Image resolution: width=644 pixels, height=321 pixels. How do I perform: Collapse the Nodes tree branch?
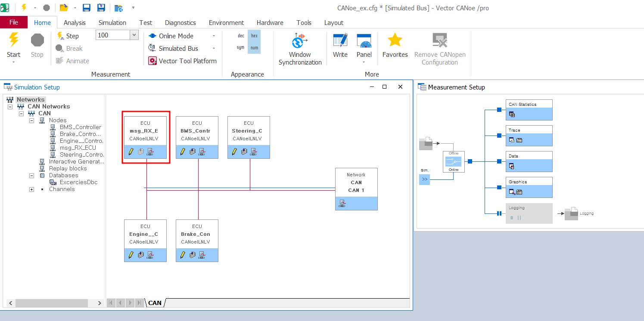(31, 120)
